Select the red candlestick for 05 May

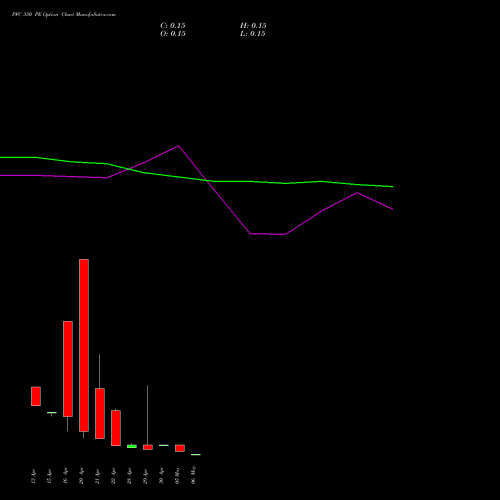[x=180, y=448]
